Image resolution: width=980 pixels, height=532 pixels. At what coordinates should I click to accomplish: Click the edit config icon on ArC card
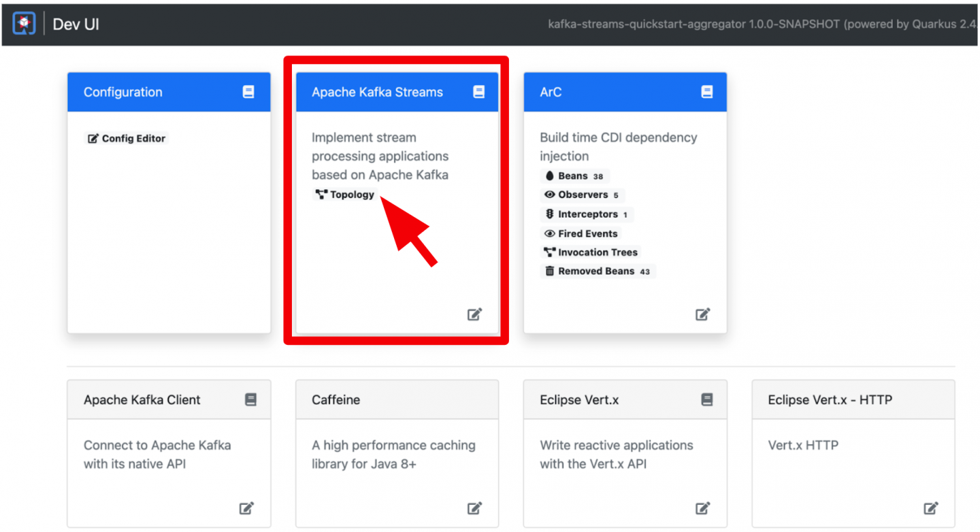coord(703,314)
